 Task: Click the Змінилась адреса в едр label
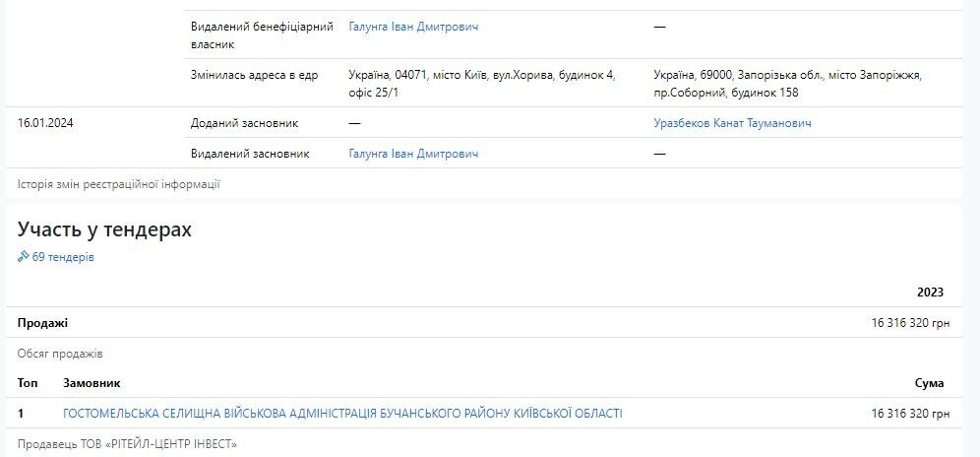255,75
